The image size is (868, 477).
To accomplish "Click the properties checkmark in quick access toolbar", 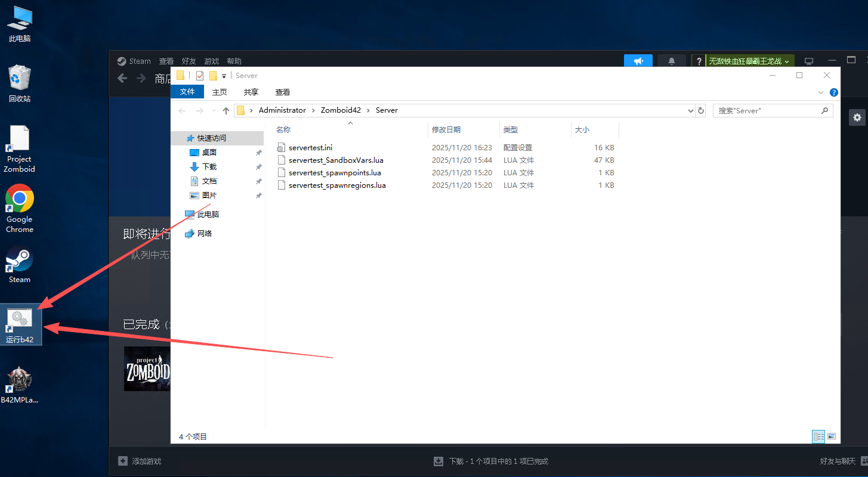I will point(200,76).
